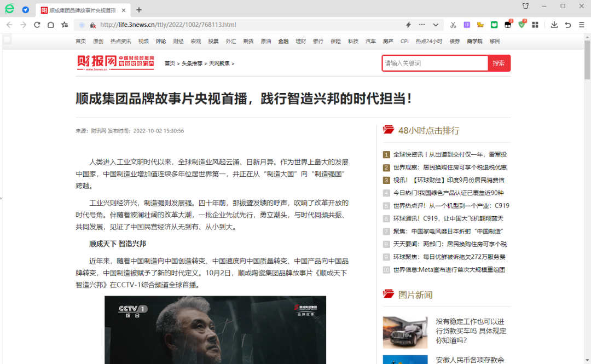Viewport: 591px width, 364px height.
Task: Select 评论 in the navigation bar
Action: click(161, 42)
